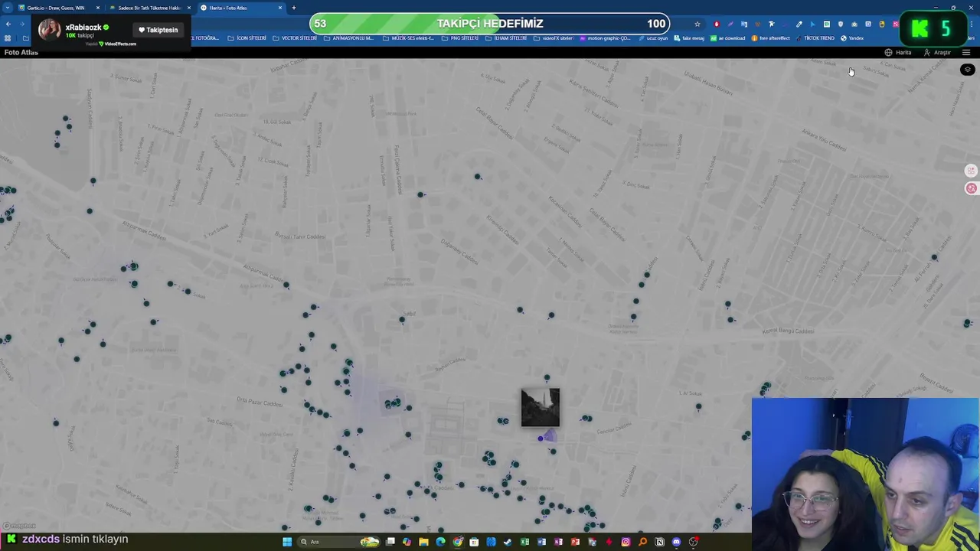Open OneNote from the taskbar

558,542
